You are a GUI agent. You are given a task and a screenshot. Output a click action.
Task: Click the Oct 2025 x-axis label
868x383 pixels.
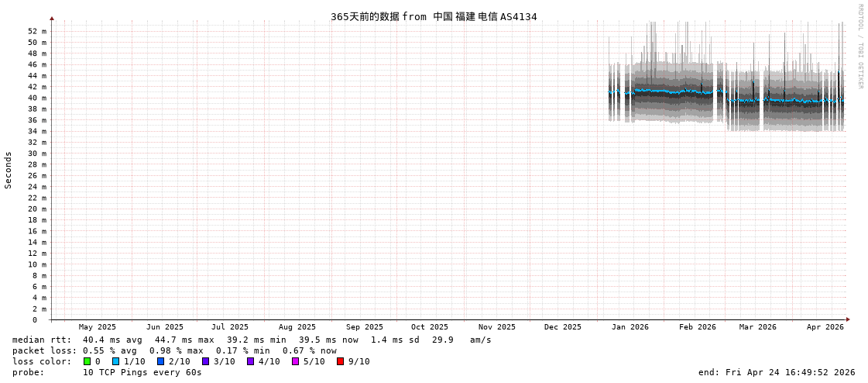(429, 327)
